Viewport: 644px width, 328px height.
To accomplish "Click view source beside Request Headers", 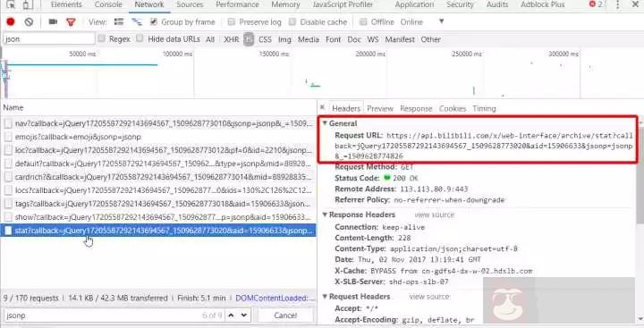I will 428,297.
